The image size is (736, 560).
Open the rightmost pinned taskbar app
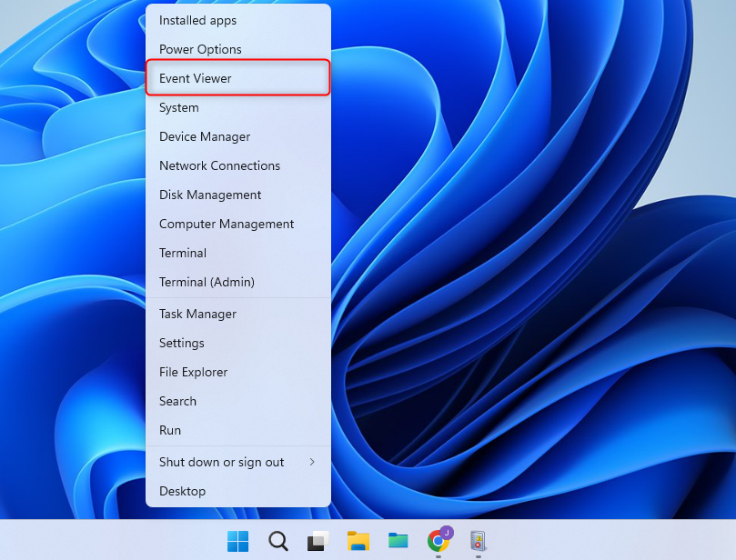[477, 541]
